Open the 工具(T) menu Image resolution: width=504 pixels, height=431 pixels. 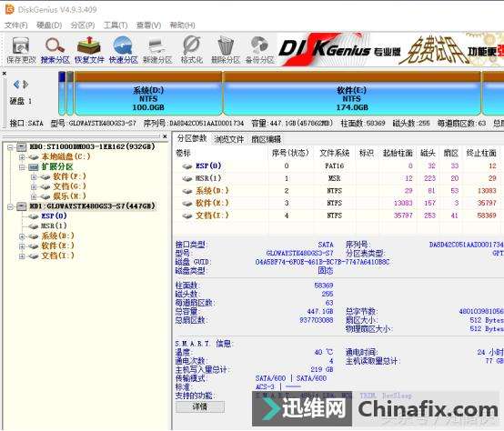tap(116, 25)
